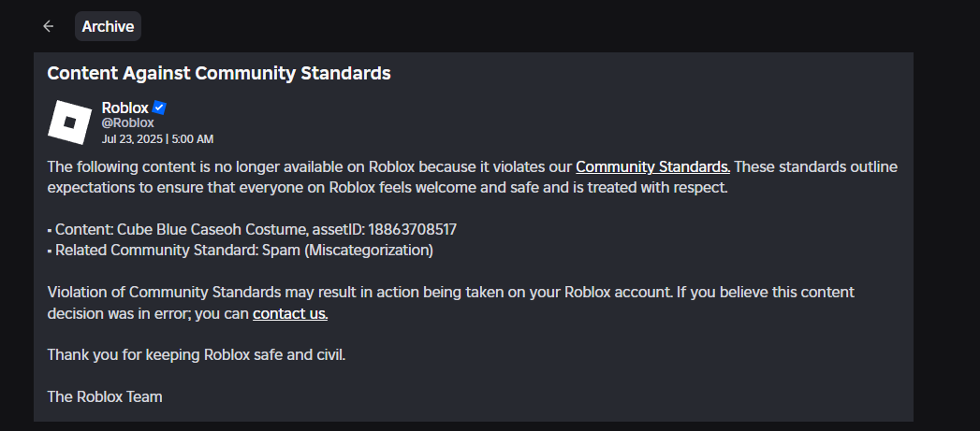Follow the contact us link
980x431 pixels.
290,313
